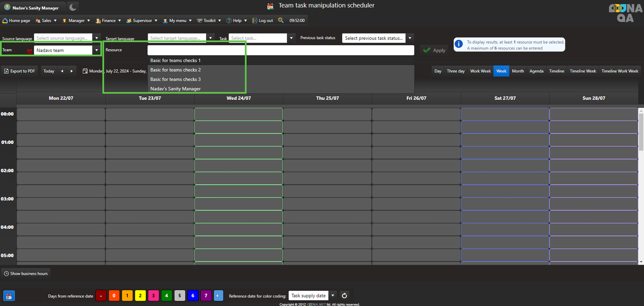Click the refresh icon beside Task supply date
This screenshot has width=644, height=306.
point(344,296)
